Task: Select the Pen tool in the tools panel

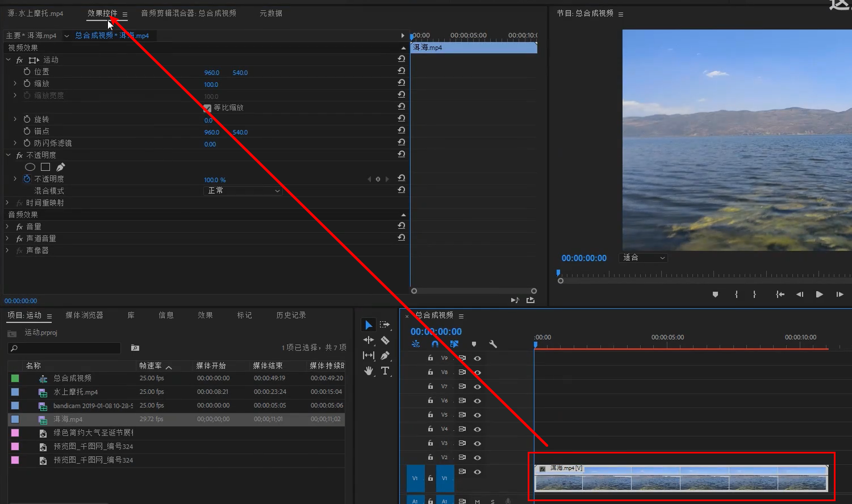Action: [385, 355]
